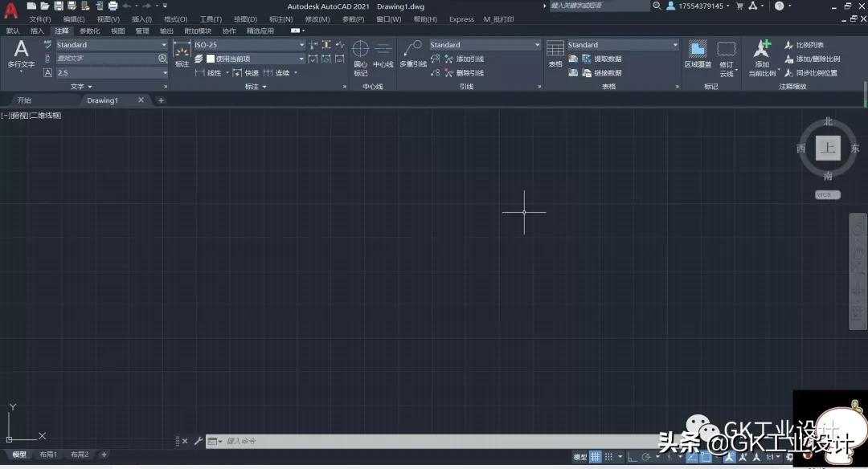868x469 pixels.
Task: Select the 多行文字 multiline text tool
Action: pos(21,54)
